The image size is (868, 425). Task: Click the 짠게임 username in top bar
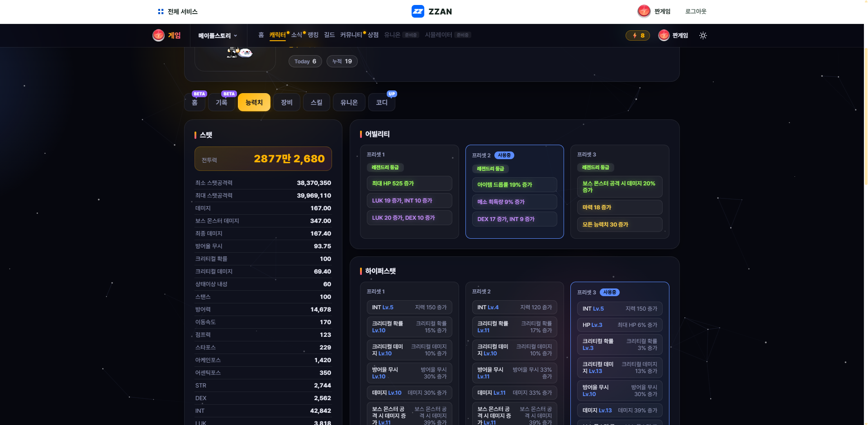662,12
